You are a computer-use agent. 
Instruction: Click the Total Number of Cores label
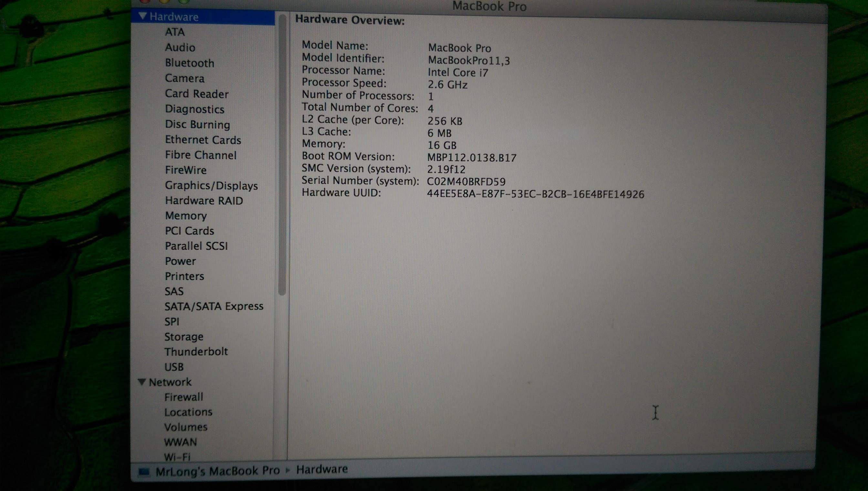(360, 108)
